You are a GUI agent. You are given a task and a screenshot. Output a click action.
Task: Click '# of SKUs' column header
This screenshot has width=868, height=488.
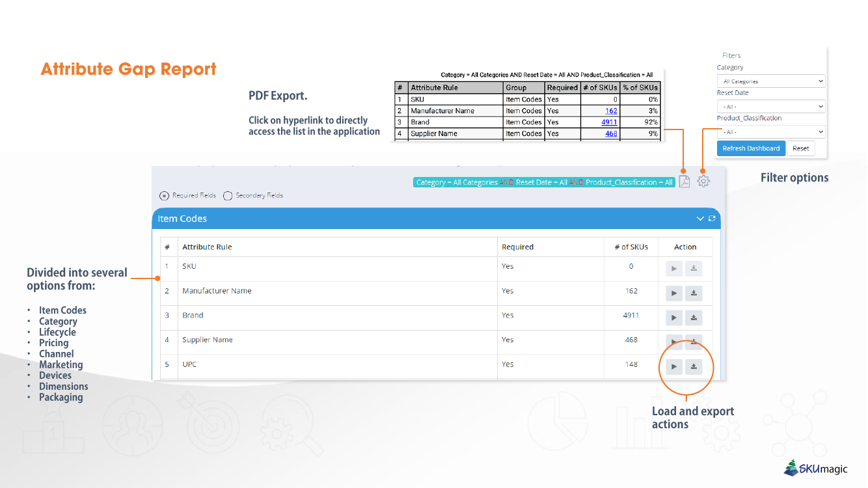(x=631, y=247)
